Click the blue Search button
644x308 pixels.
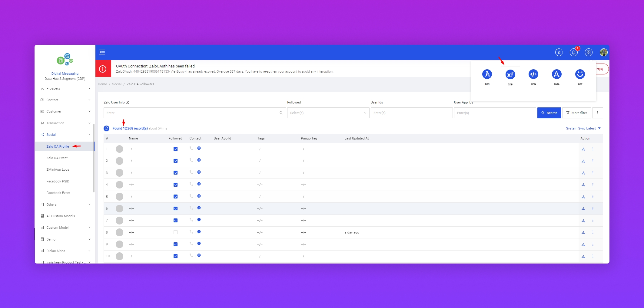click(549, 113)
